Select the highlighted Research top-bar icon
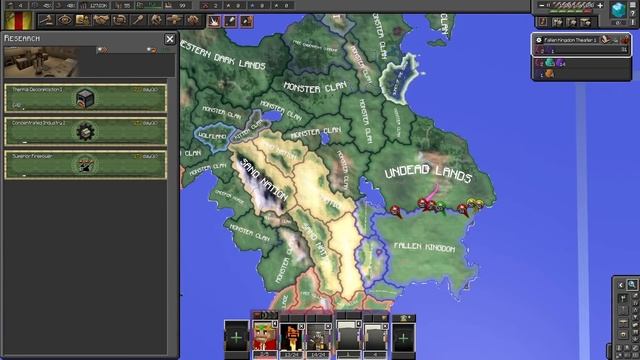Image resolution: width=640 pixels, height=360 pixels. [83, 20]
